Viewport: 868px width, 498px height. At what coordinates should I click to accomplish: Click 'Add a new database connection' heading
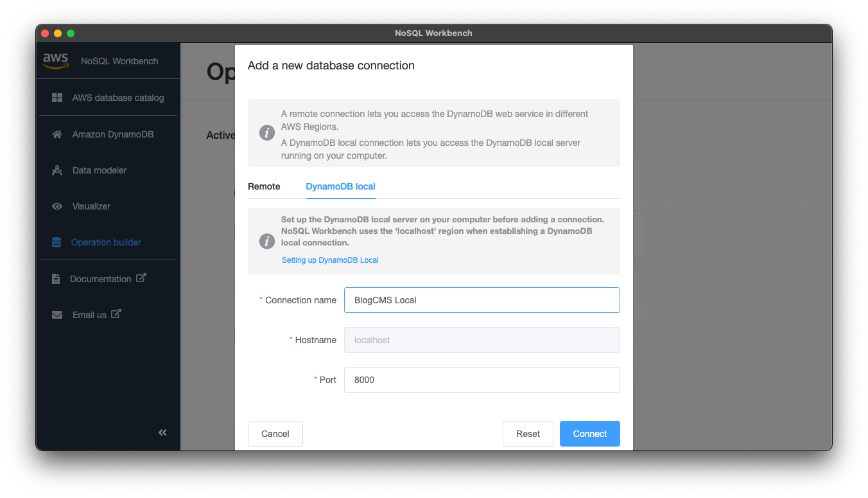coord(331,66)
